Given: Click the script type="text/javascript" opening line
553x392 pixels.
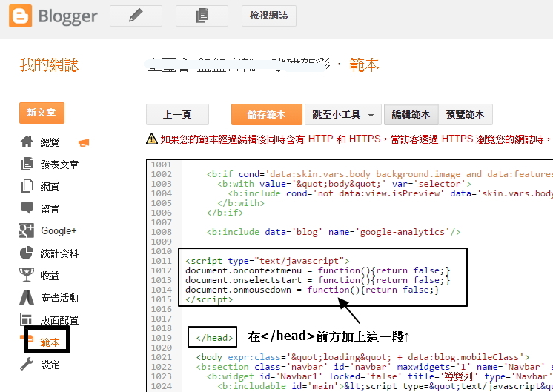Looking at the screenshot, I should [x=268, y=261].
